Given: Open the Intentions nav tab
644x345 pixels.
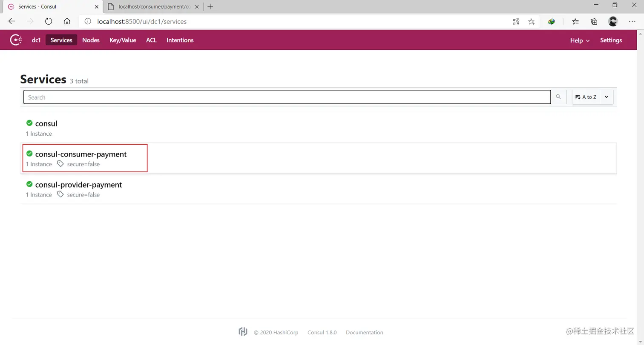Looking at the screenshot, I should point(180,40).
